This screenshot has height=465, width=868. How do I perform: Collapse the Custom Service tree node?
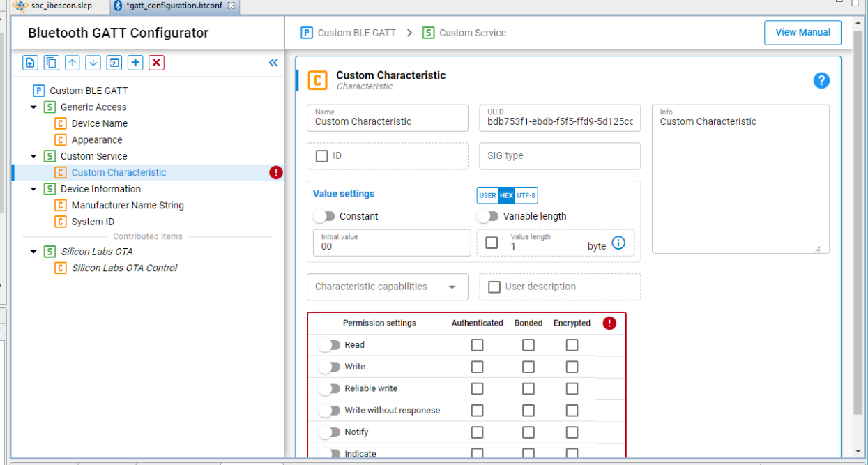click(33, 155)
